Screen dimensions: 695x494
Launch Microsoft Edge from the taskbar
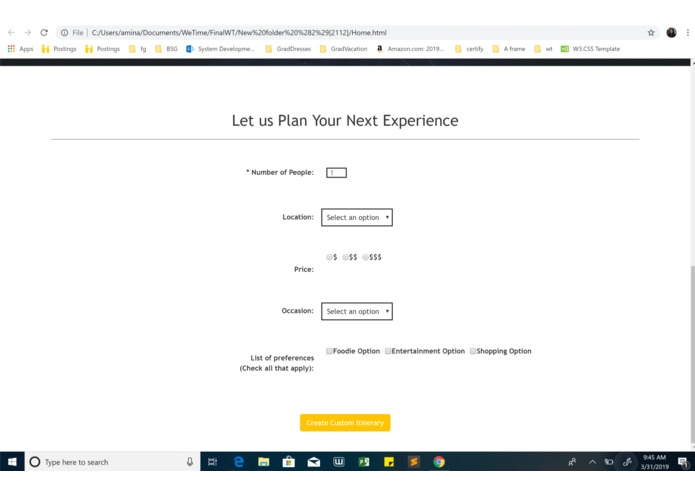(x=238, y=462)
